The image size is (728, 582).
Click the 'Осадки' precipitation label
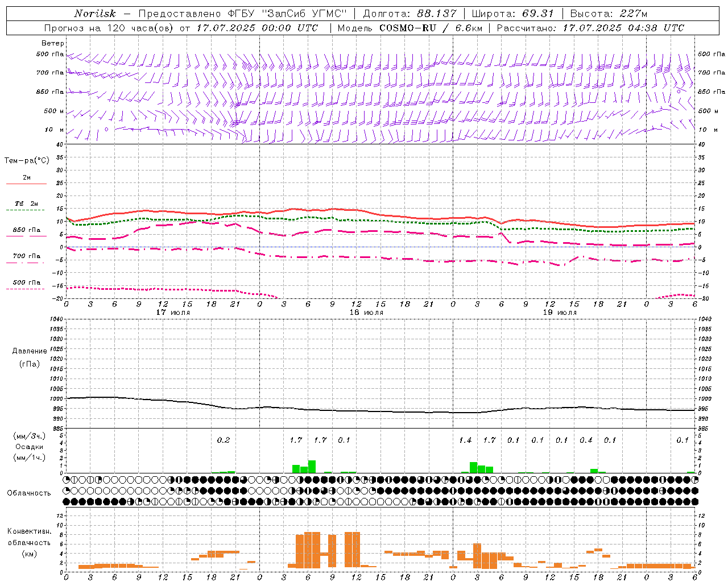[29, 447]
